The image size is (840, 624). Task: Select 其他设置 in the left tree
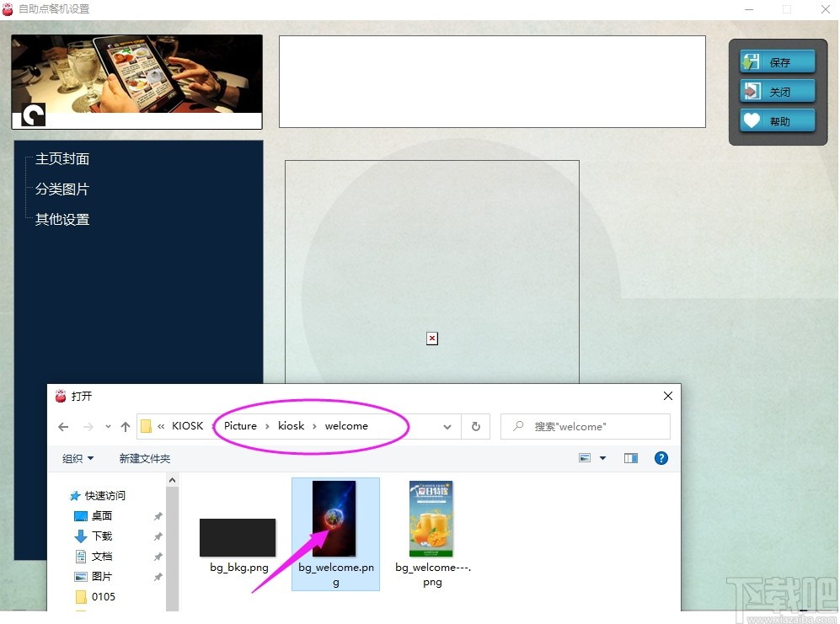click(62, 219)
